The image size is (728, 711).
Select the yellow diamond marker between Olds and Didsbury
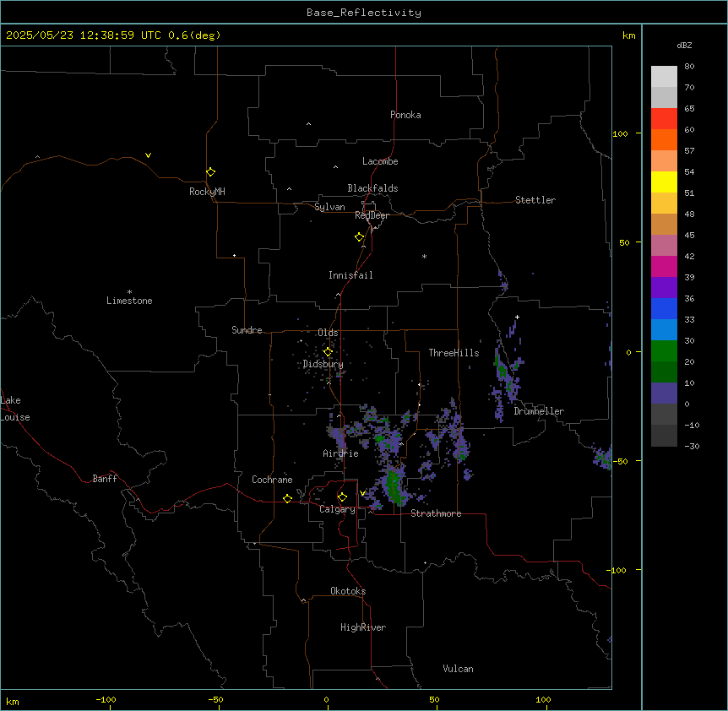[x=328, y=352]
